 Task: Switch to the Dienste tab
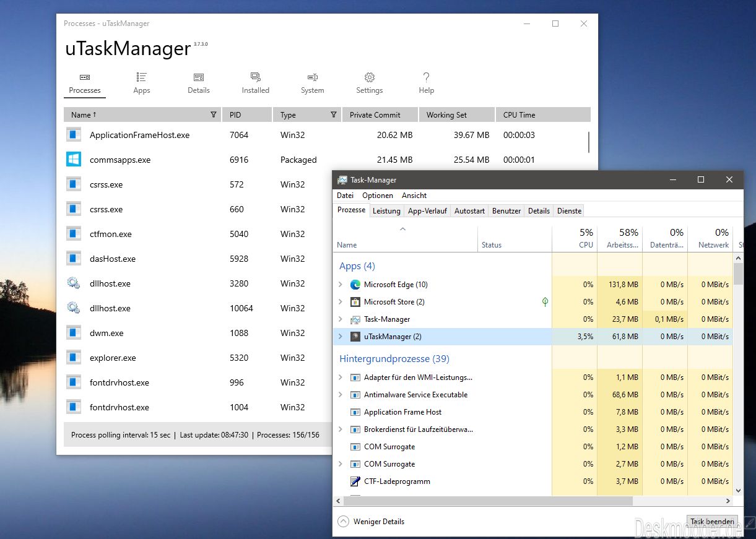570,211
